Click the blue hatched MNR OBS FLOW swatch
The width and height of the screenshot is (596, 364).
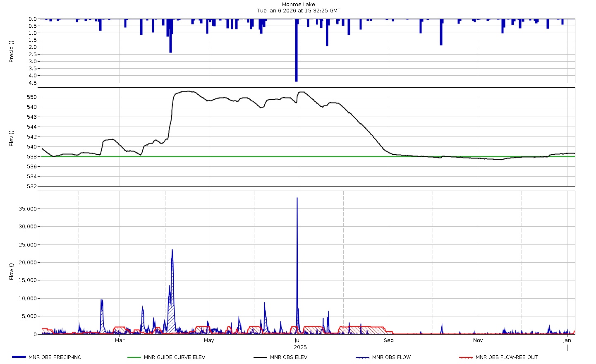(362, 357)
